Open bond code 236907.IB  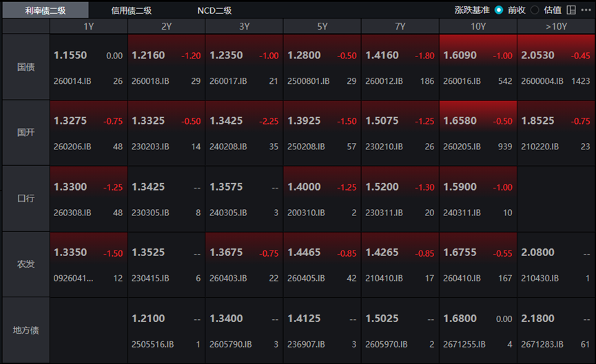[306, 345]
